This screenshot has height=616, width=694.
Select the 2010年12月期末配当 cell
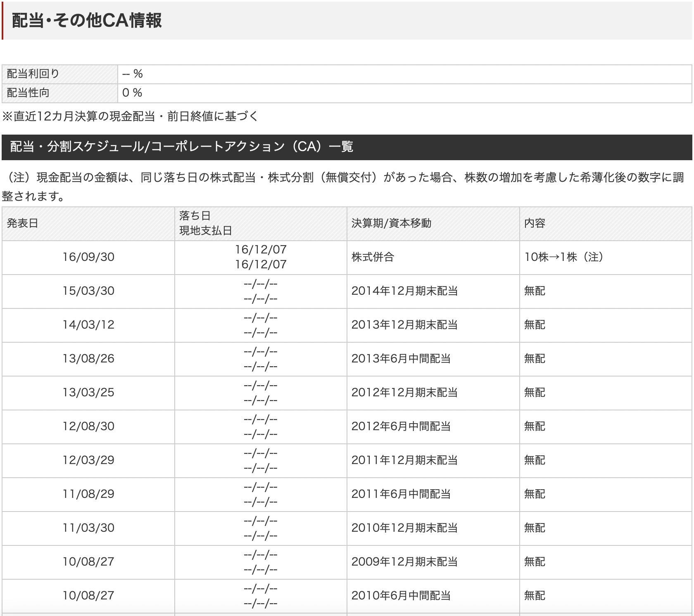pyautogui.click(x=433, y=528)
